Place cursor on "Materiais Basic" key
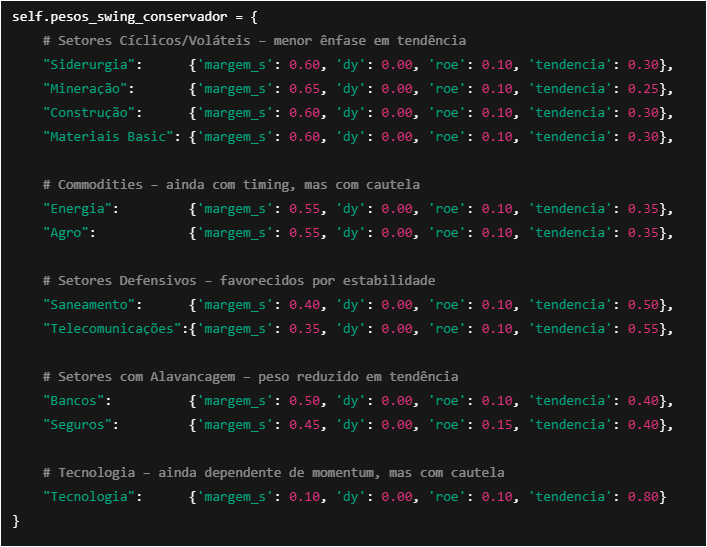 (112, 137)
